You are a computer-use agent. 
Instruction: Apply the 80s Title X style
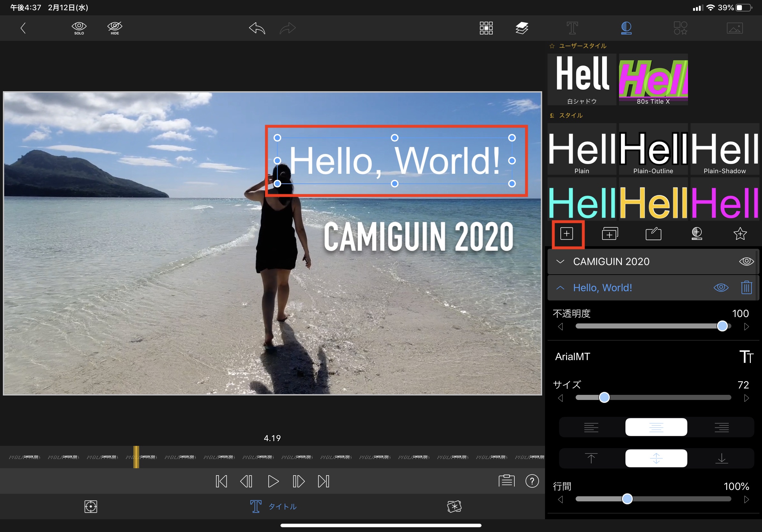653,80
